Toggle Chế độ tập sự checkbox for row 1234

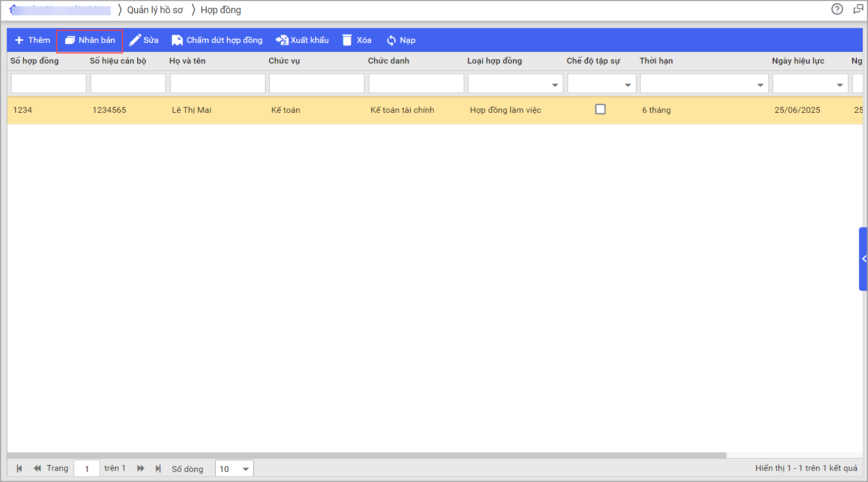[600, 109]
